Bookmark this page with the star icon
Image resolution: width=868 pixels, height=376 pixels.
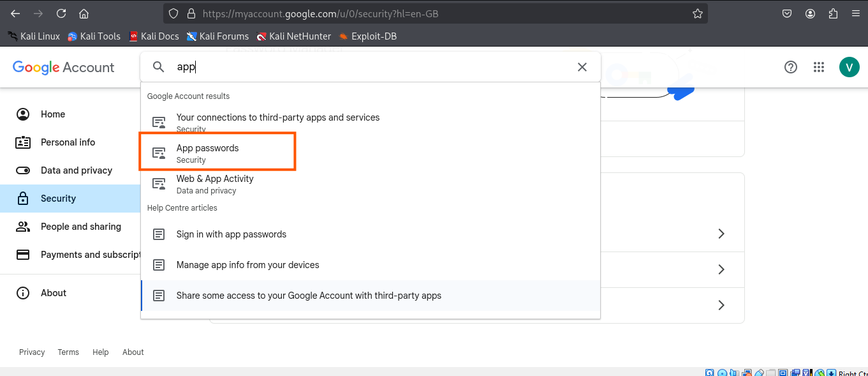697,13
